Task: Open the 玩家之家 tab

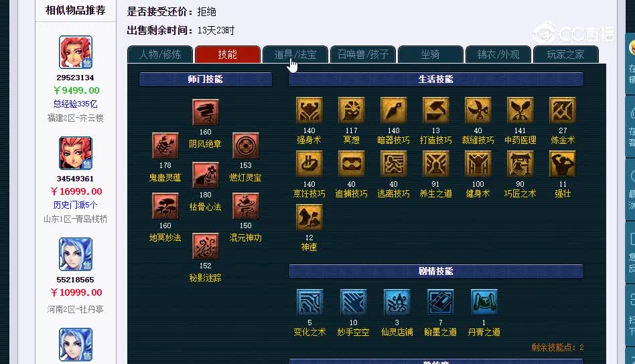Action: click(566, 55)
